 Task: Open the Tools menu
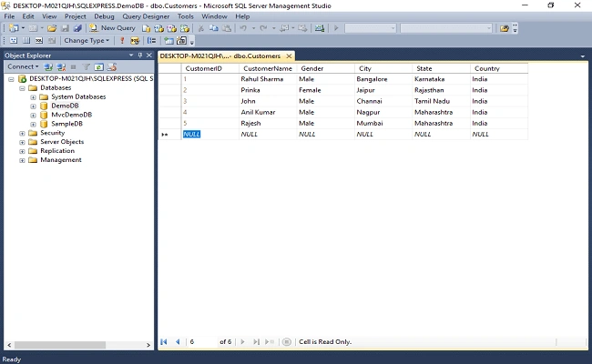[186, 16]
